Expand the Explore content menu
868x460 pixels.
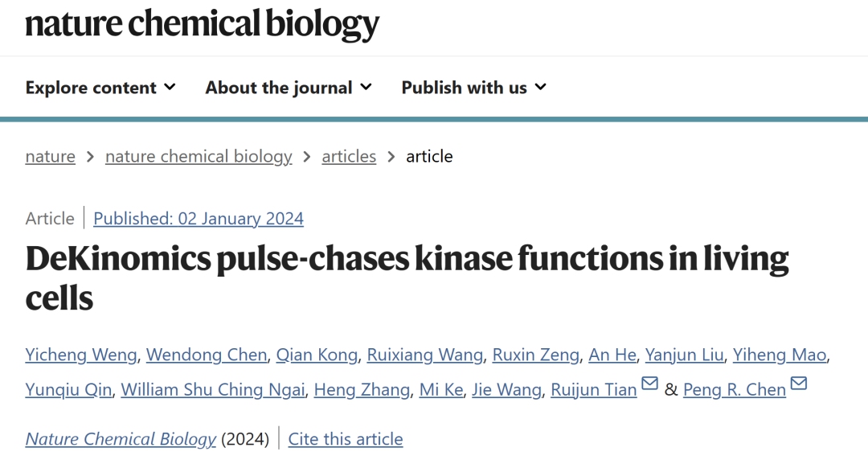tap(100, 88)
